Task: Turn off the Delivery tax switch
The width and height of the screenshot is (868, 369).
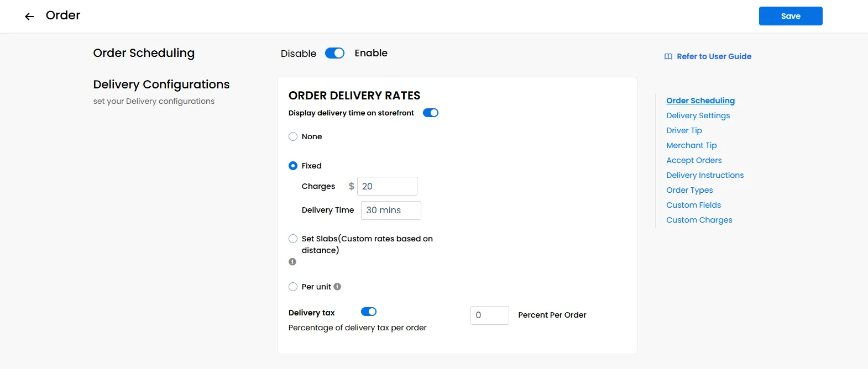Action: click(x=369, y=312)
